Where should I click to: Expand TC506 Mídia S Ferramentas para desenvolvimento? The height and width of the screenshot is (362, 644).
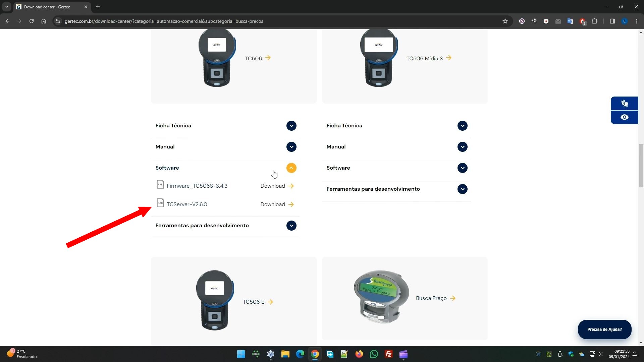[x=462, y=189]
